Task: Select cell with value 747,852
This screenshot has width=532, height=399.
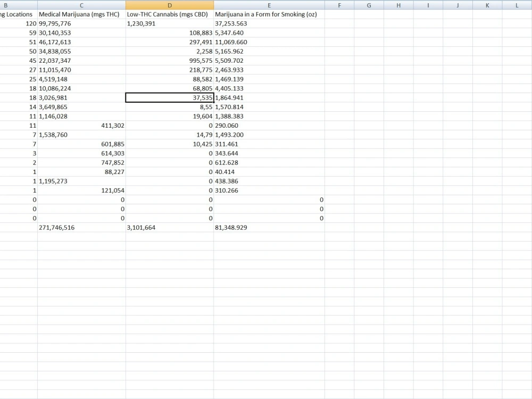Action: pos(81,162)
